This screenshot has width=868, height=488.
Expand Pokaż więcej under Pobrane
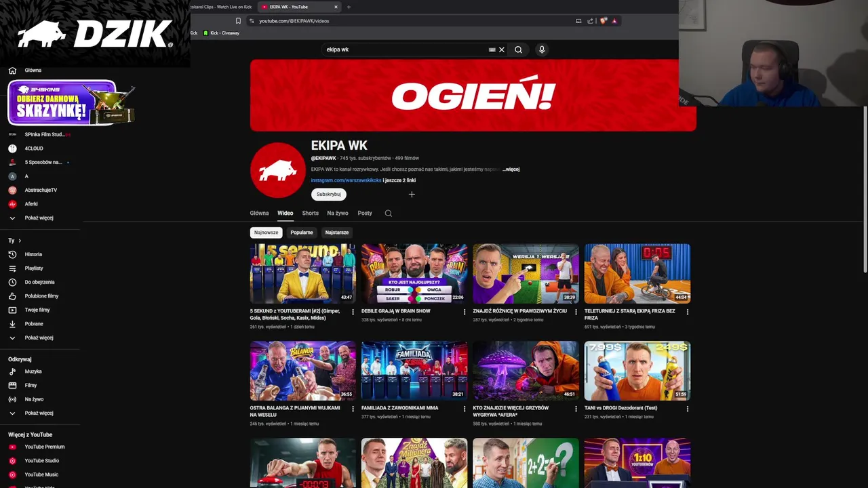39,338
